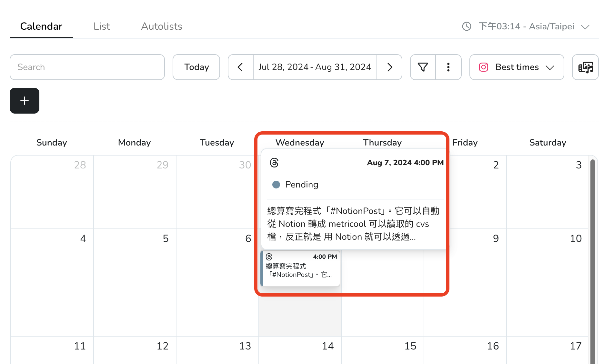Open the Jul 28 - Aug 31 date picker

[x=315, y=67]
